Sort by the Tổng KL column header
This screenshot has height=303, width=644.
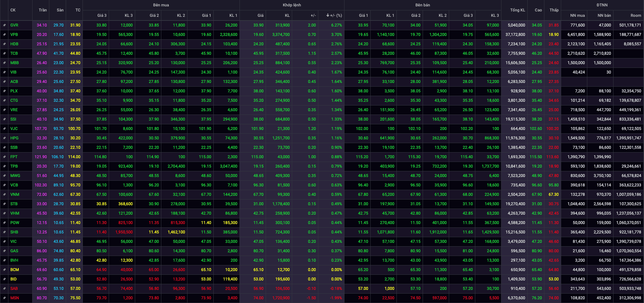coord(518,10)
